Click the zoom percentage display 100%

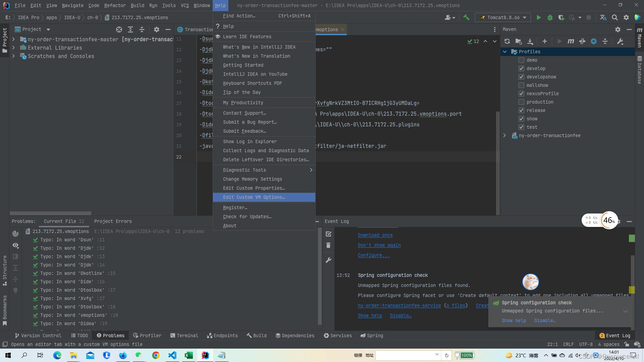tap(466, 355)
